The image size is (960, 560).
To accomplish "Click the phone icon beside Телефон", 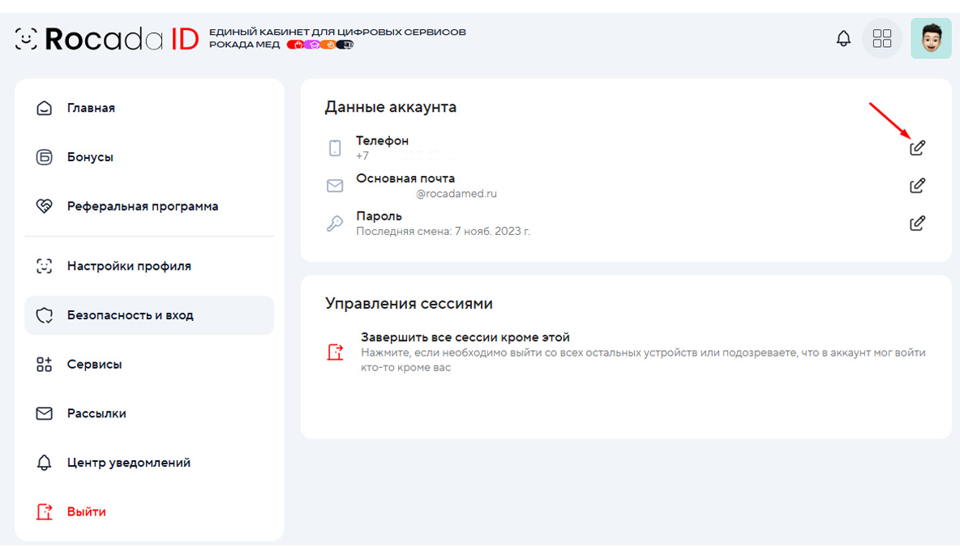I will (x=335, y=148).
